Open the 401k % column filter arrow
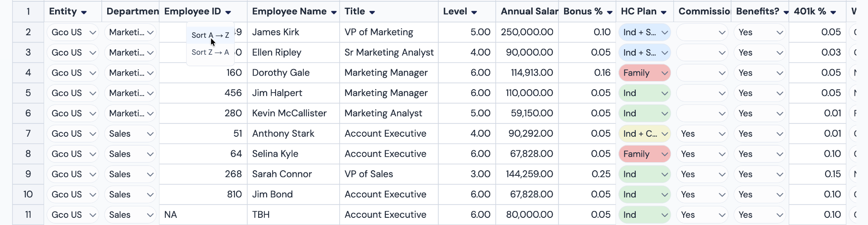This screenshot has height=225, width=868. (x=833, y=12)
